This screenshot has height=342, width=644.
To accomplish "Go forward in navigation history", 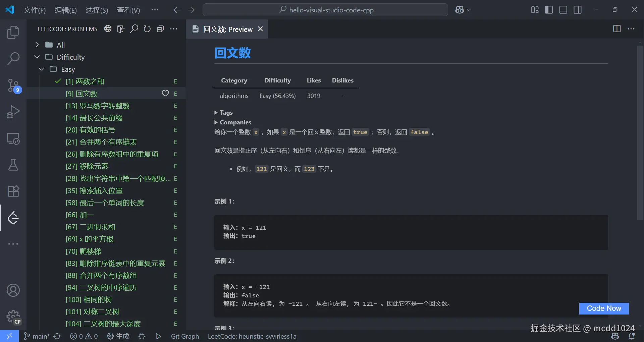I will [191, 10].
